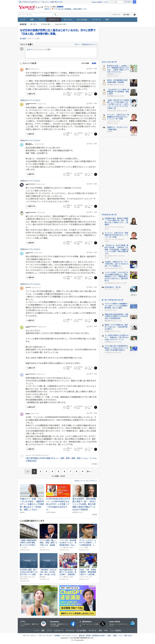This screenshot has width=155, height=644.
Task: Click 非表示・報告 on fiv** comment
Action: click(92, 69)
